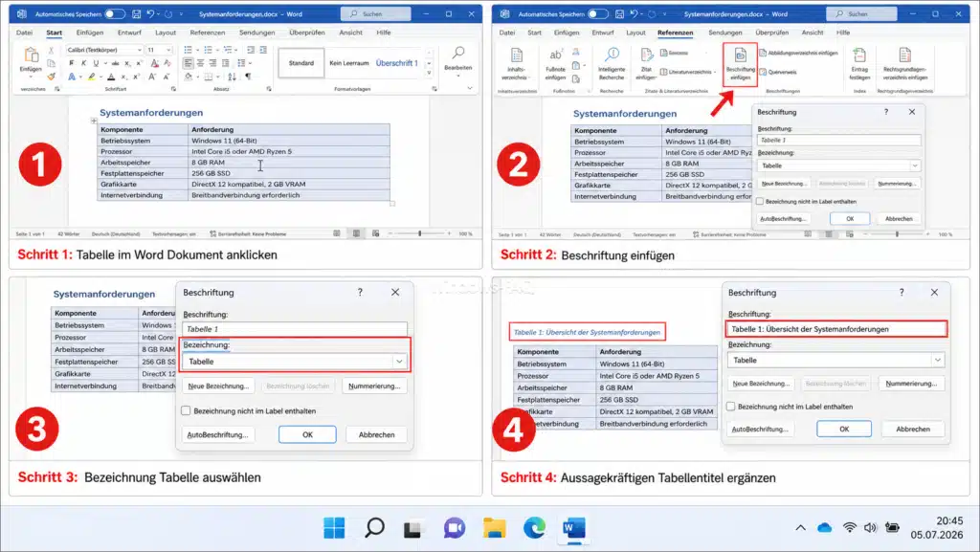The width and height of the screenshot is (980, 552).
Task: Open Einfügen tab in step 1 window
Action: click(90, 33)
